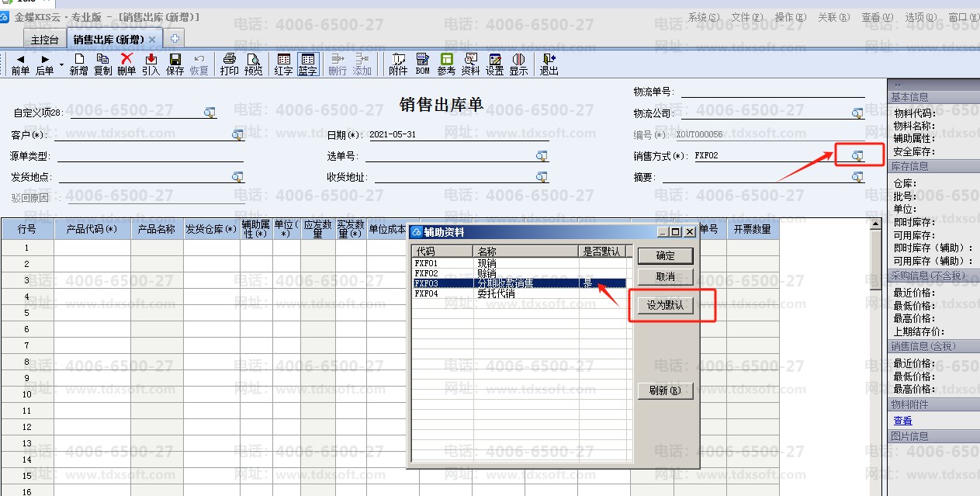Click the BOM toolbar icon
This screenshot has width=980, height=496.
[422, 64]
